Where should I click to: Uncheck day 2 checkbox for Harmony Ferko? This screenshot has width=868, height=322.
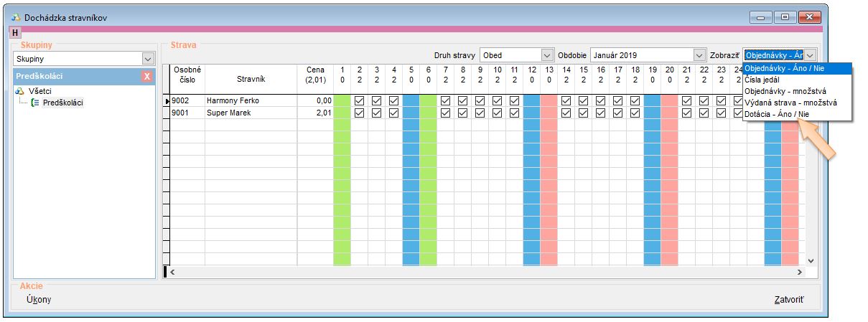359,100
